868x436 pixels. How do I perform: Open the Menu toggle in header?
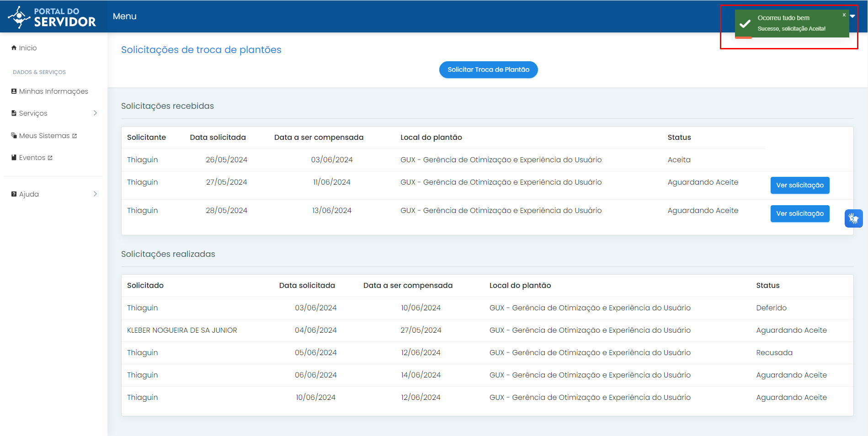click(x=124, y=16)
